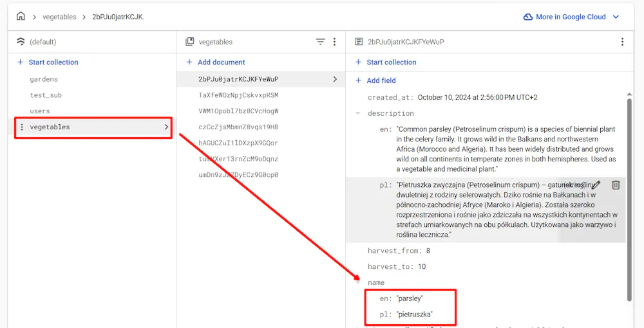
Task: Click the harvest_to value 10
Action: click(422, 266)
